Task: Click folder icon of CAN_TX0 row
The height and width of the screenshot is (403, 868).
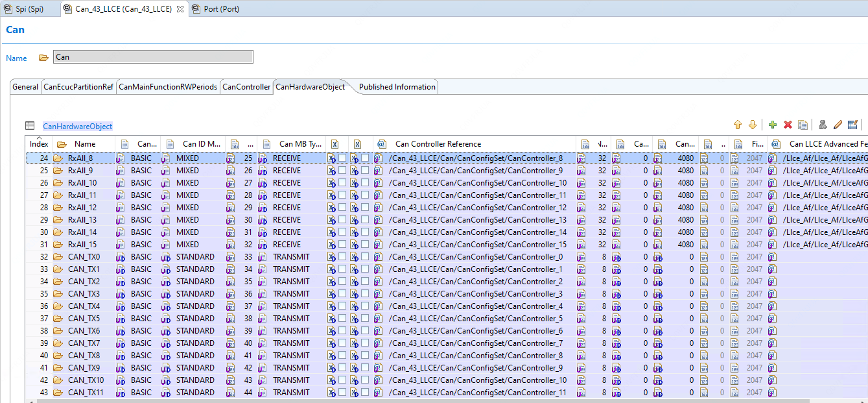Action: click(58, 257)
